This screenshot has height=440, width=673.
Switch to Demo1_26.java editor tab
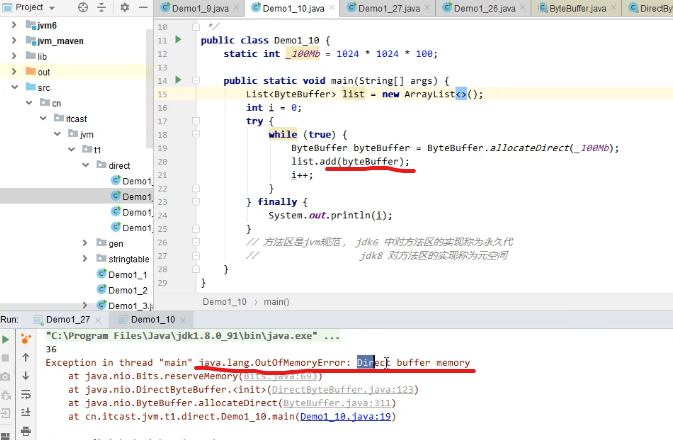tap(484, 8)
